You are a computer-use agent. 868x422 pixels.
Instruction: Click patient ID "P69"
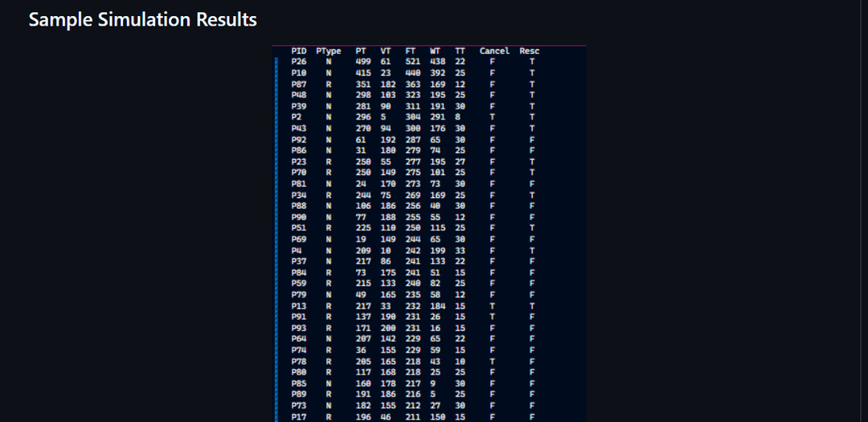pos(299,240)
